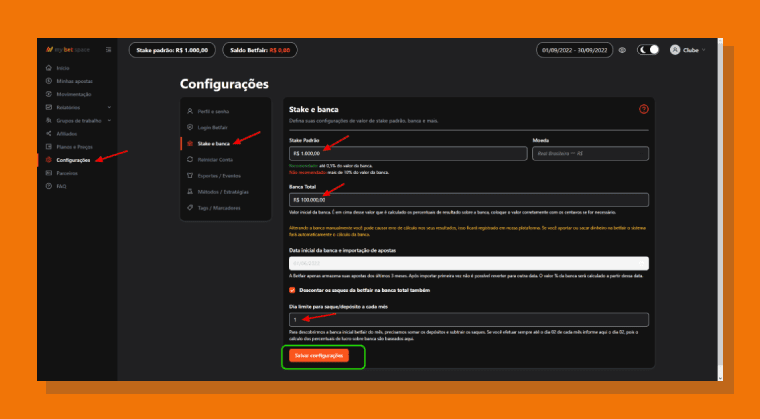Open the Planos e Preços page
The height and width of the screenshot is (419, 760).
tap(74, 146)
